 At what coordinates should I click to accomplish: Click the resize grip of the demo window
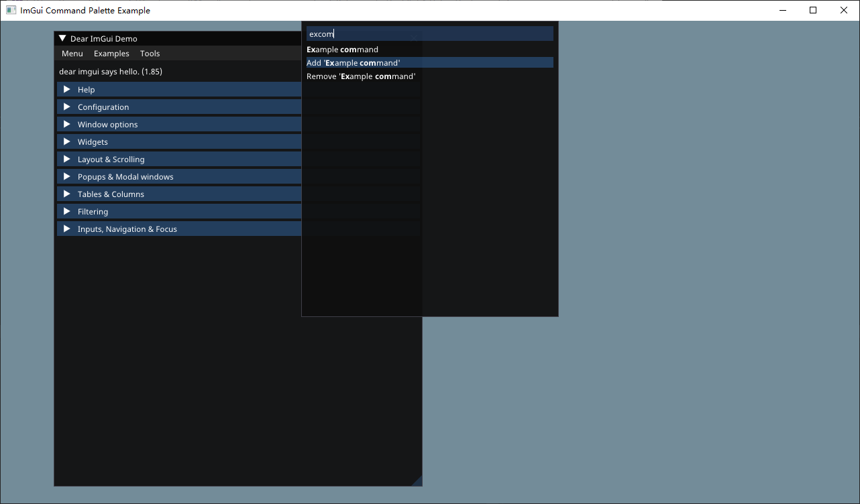418,481
